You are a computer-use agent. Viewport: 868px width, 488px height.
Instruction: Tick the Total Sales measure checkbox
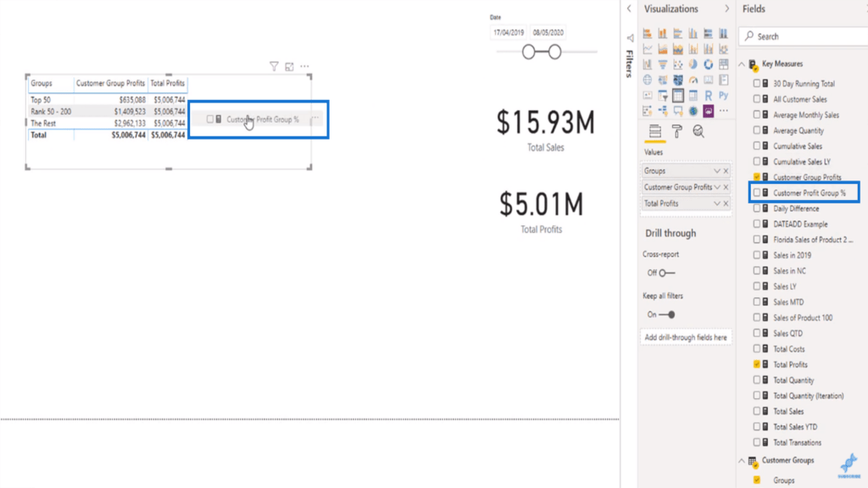pyautogui.click(x=757, y=411)
